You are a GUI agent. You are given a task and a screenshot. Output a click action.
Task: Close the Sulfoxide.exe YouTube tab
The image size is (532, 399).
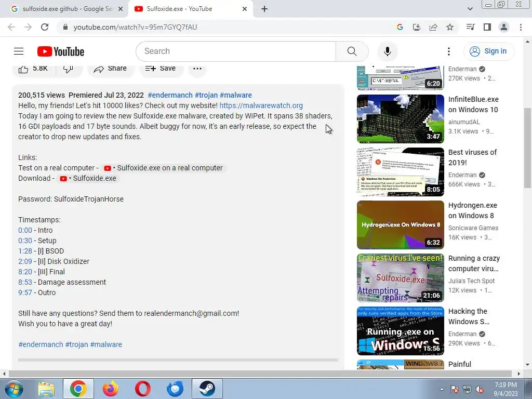245,9
